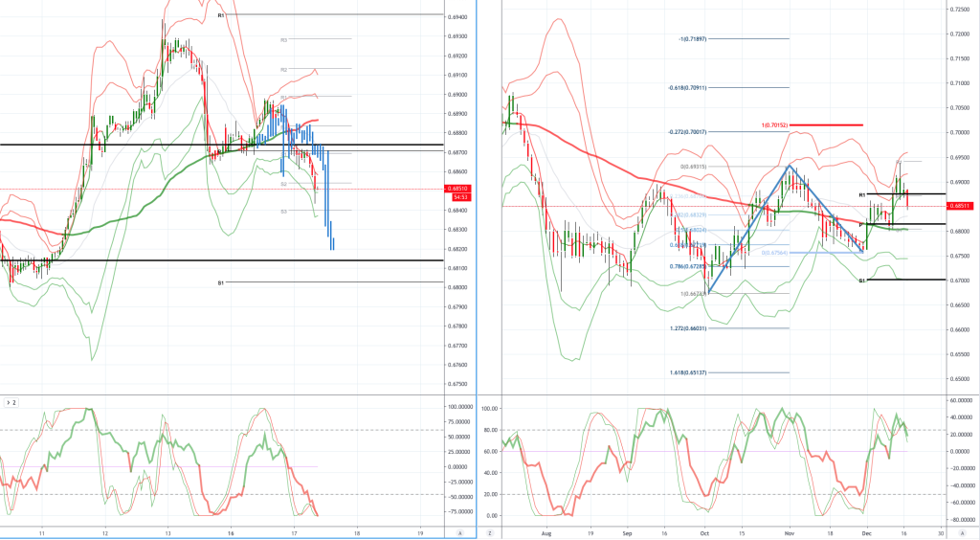This screenshot has height=540, width=980.
Task: Toggle auto-scale 'A' on the left chart
Action: coord(460,531)
